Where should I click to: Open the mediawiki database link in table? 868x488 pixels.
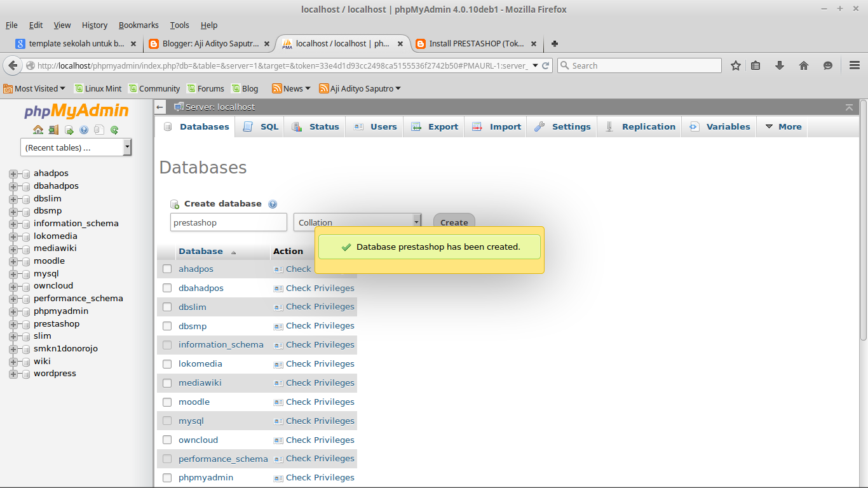click(200, 383)
